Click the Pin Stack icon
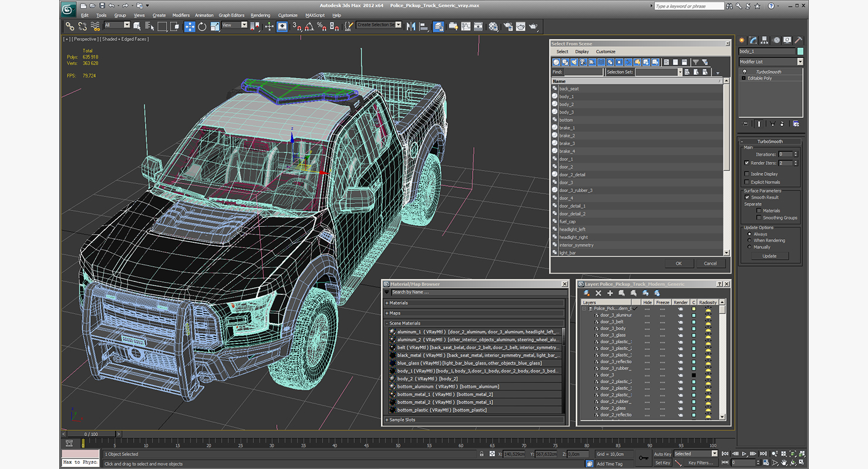 745,124
